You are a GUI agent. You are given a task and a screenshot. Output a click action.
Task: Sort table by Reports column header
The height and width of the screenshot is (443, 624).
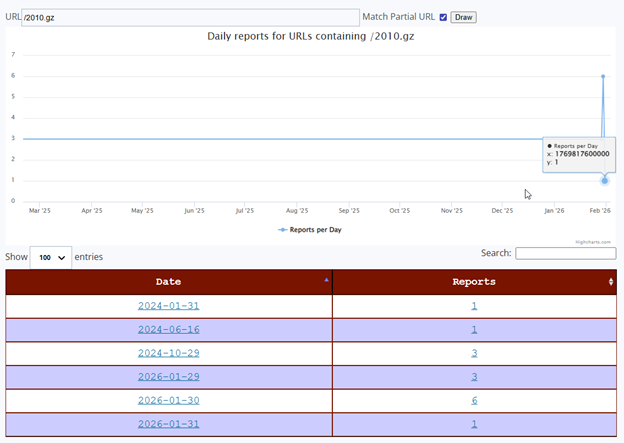point(474,282)
